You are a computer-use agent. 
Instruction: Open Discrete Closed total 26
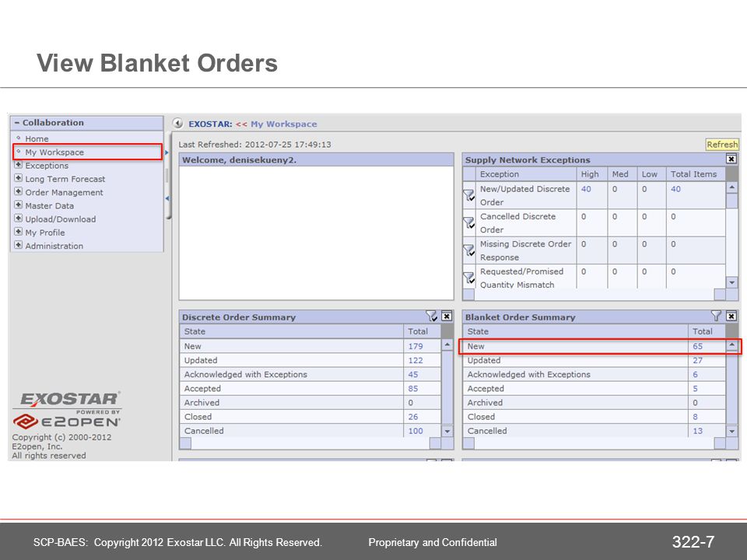click(x=412, y=417)
